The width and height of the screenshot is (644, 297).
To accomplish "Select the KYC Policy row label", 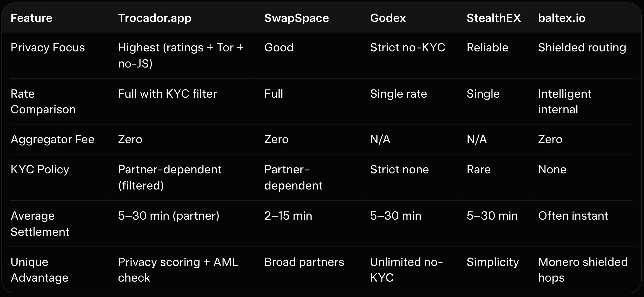I will tap(40, 169).
